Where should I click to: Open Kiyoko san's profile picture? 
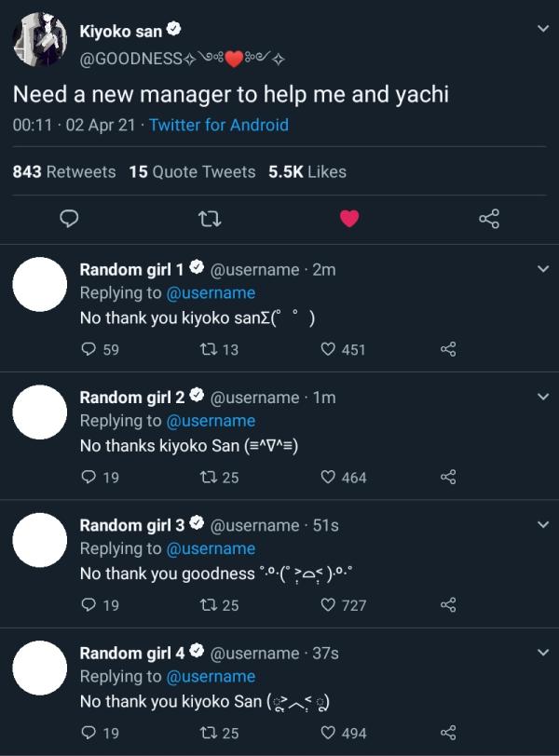(x=39, y=39)
